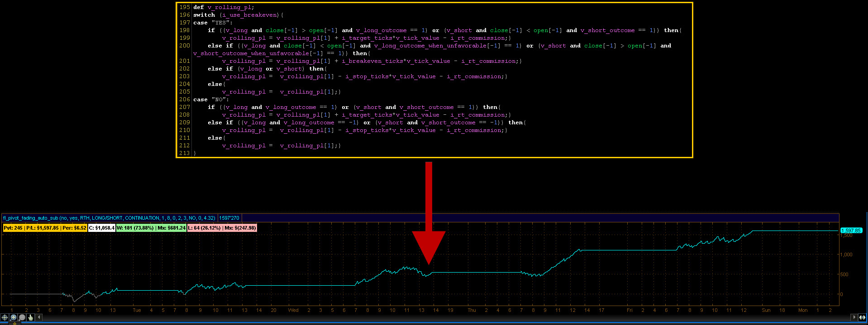This screenshot has height=325, width=868.
Task: Click the orange Pvt: 245 P/L label
Action: coord(45,228)
